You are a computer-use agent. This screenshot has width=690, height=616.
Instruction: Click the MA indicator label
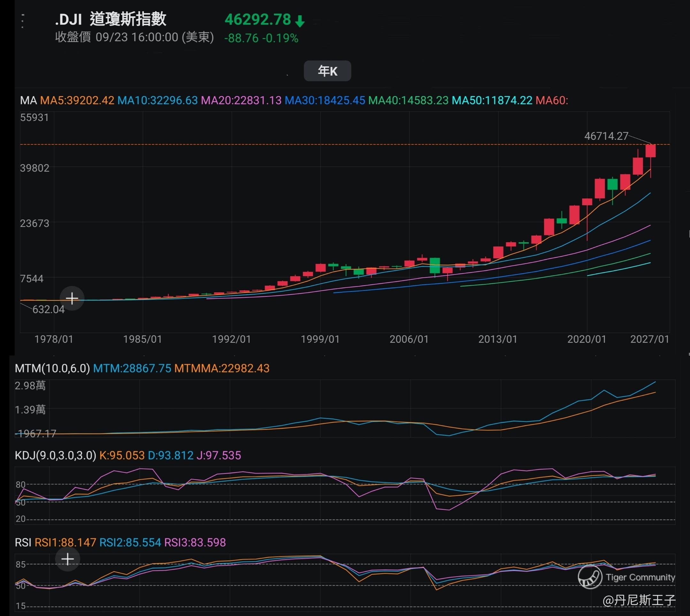coord(28,101)
